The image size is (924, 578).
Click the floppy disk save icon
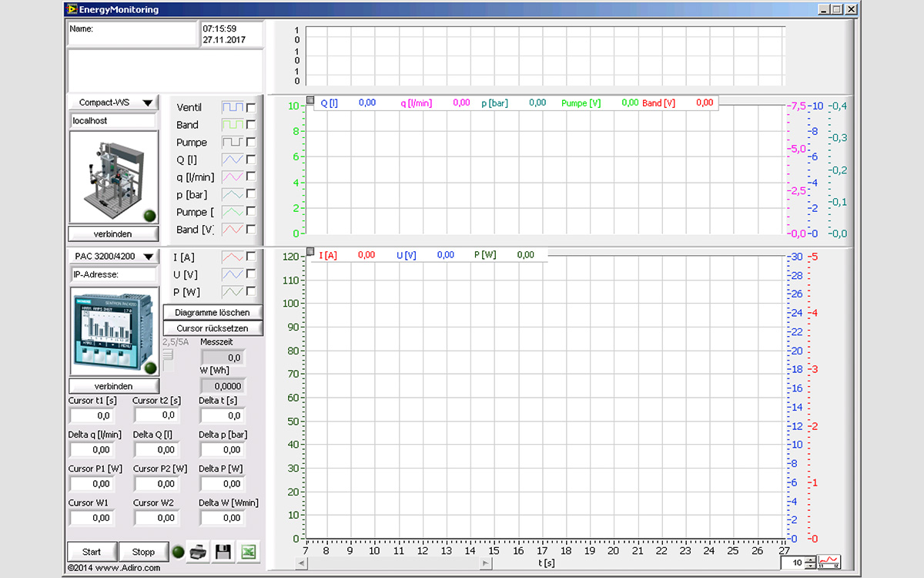tap(223, 552)
